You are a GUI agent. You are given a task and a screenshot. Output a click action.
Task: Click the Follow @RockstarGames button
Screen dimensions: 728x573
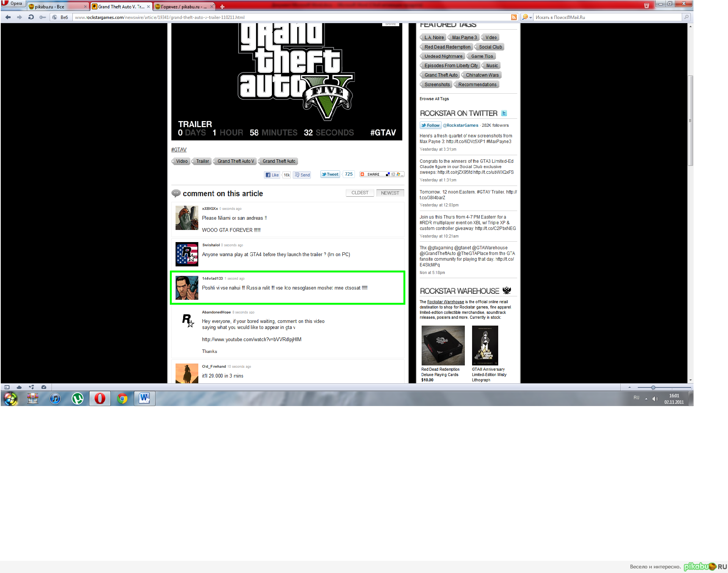tap(430, 125)
